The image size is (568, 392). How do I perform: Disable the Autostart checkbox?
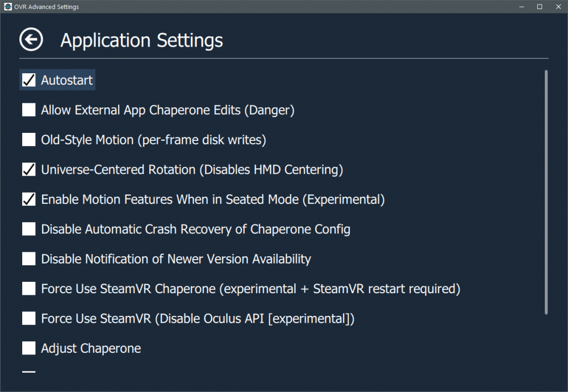pyautogui.click(x=29, y=80)
